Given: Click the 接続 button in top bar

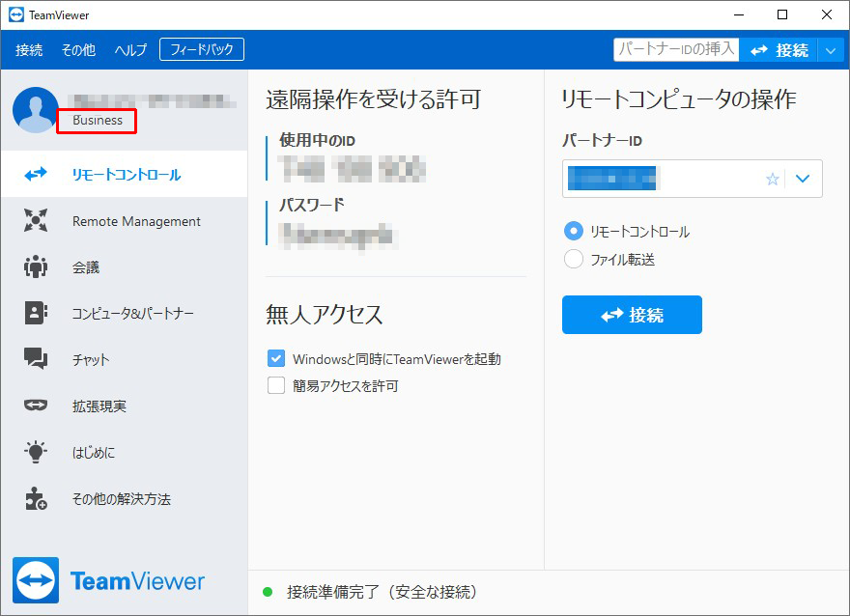Looking at the screenshot, I should click(x=779, y=51).
